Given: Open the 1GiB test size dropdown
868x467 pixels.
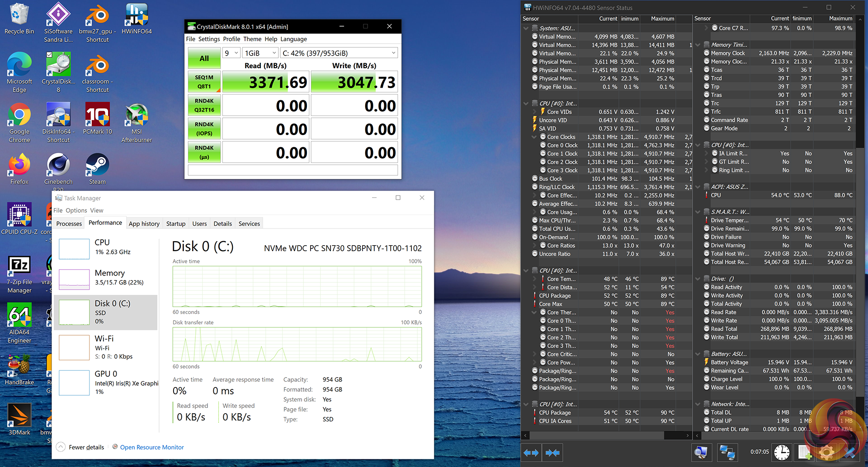Looking at the screenshot, I should [x=260, y=53].
